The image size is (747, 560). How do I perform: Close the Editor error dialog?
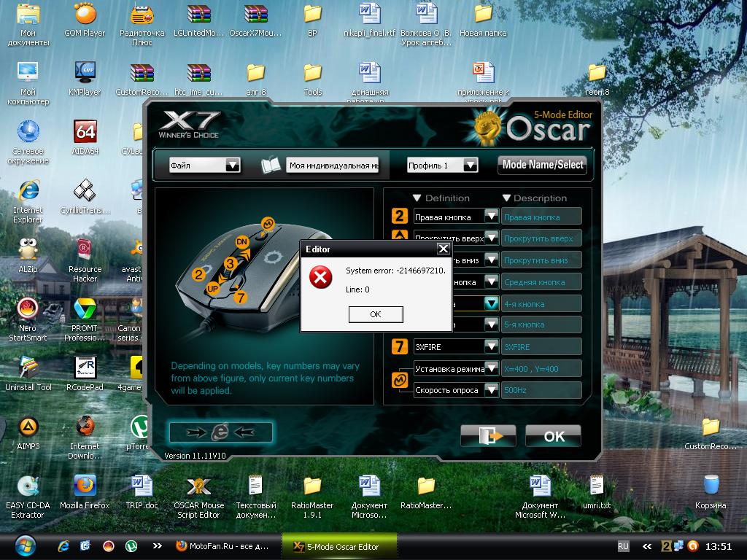click(x=443, y=249)
